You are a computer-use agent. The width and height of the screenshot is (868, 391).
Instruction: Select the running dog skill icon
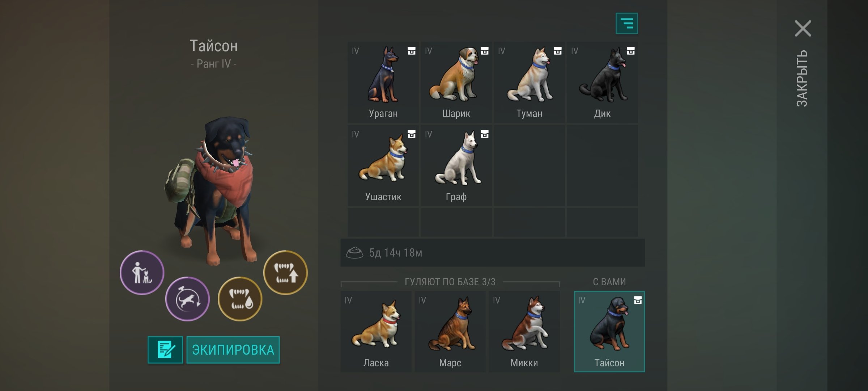pos(187,299)
